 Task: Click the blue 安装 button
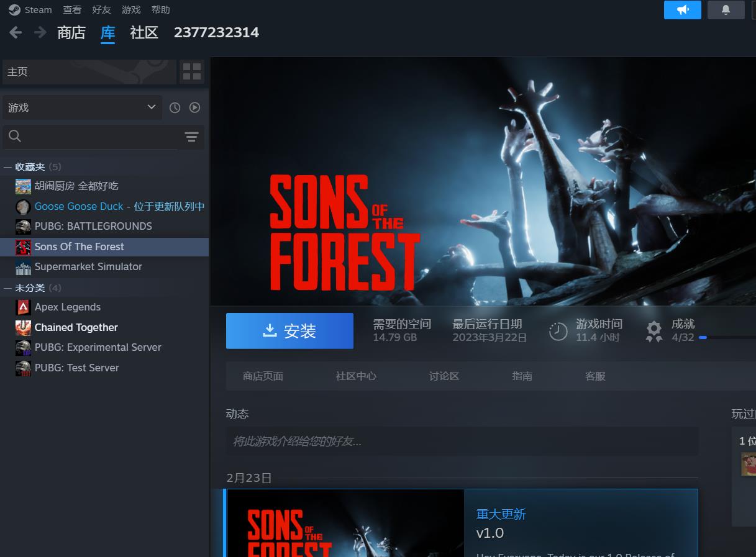tap(289, 331)
